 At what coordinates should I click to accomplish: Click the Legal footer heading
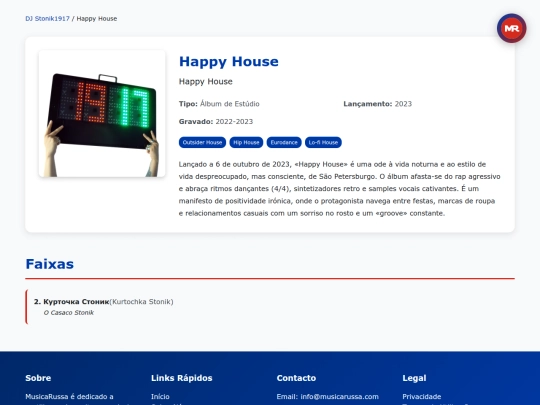tap(414, 378)
